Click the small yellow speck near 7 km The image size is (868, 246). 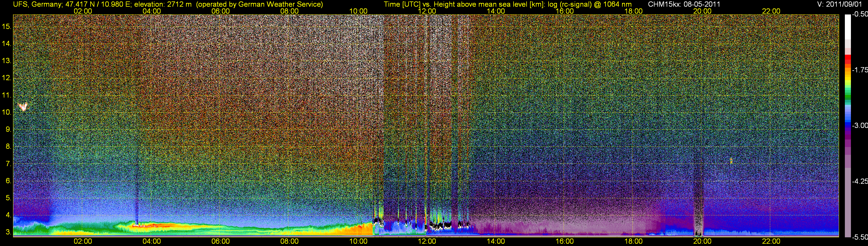(731, 161)
